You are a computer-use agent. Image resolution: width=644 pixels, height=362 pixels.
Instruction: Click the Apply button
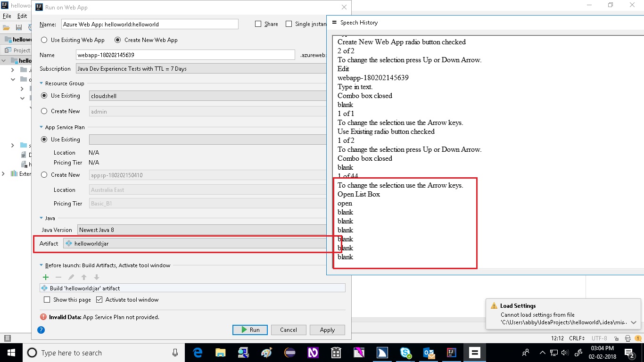(327, 330)
